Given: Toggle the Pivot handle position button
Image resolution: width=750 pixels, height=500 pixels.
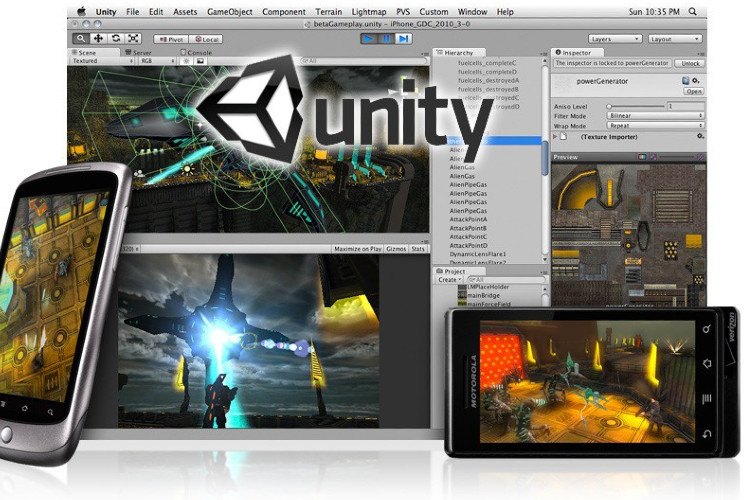Looking at the screenshot, I should click(x=171, y=39).
